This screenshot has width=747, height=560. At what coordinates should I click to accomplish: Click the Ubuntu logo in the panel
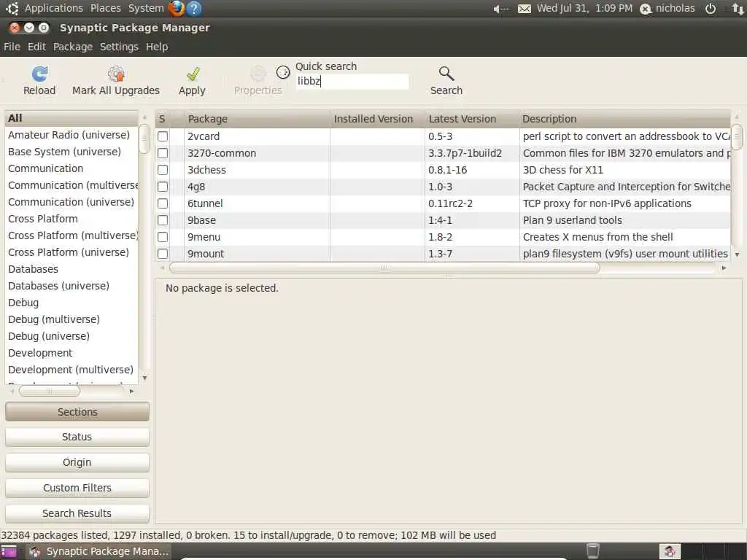pos(12,8)
